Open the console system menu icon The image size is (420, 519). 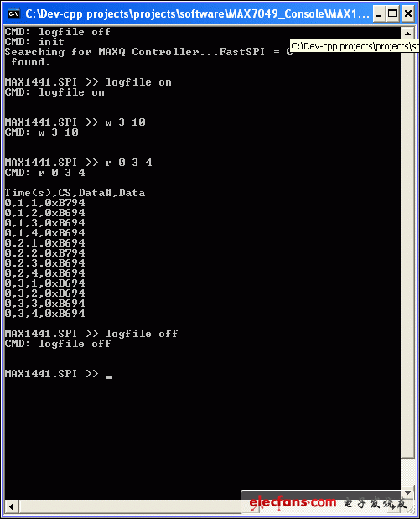13,13
